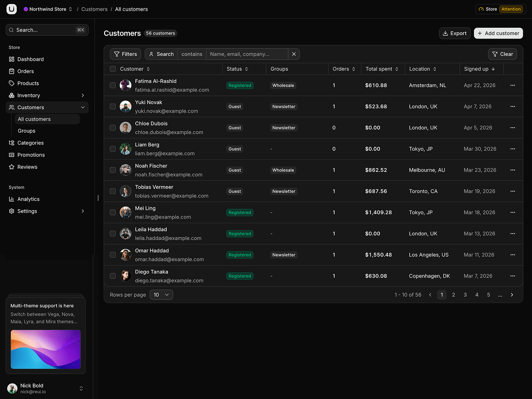532x399 pixels.
Task: Click the Promotions sidebar icon
Action: 12,155
